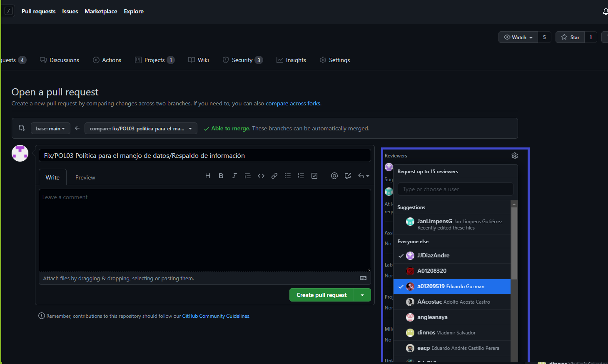The height and width of the screenshot is (364, 608).
Task: Click the reviewers list scrollbar
Action: click(514, 243)
